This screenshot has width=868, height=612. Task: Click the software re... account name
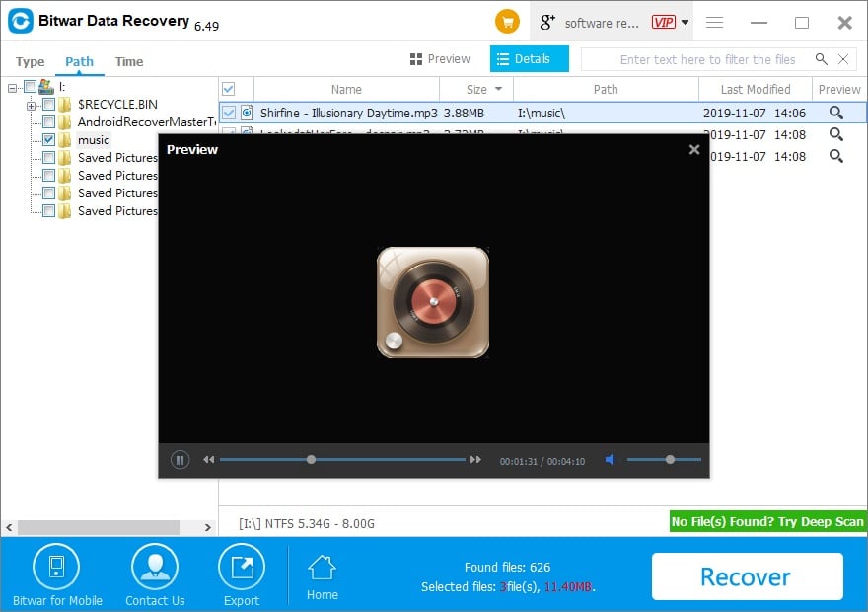pos(602,23)
